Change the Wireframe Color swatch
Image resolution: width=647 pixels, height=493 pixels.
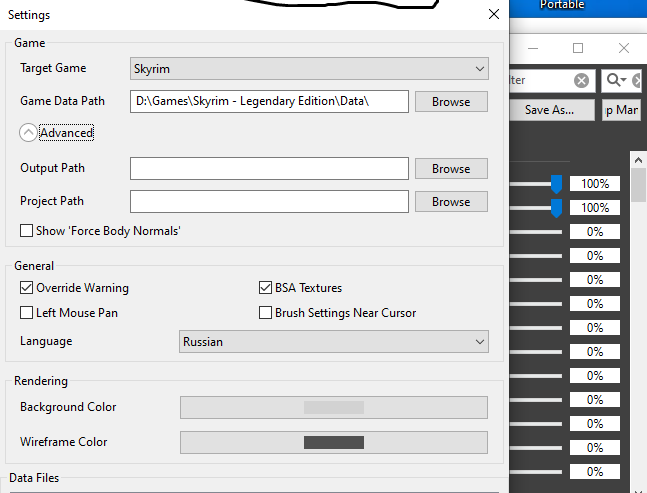(x=333, y=442)
